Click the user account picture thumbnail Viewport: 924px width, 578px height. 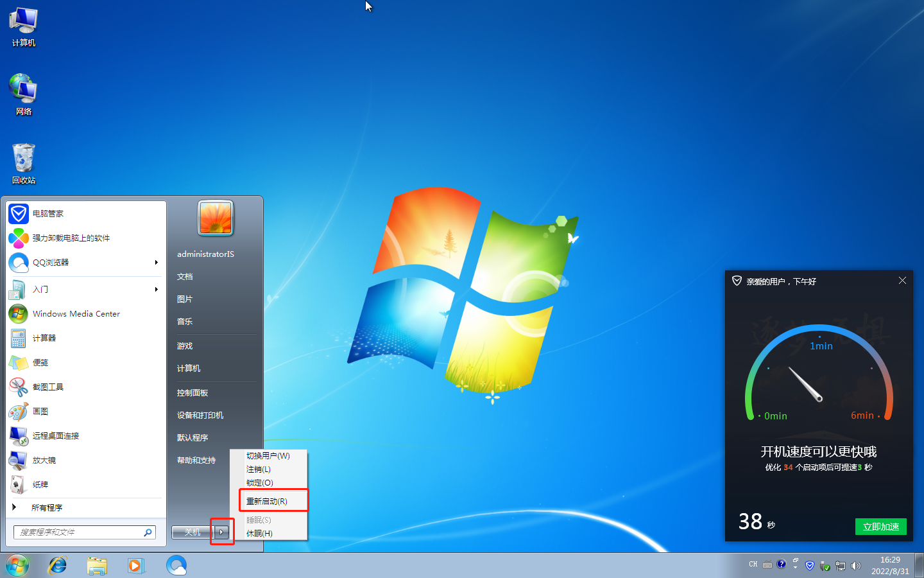coord(216,218)
